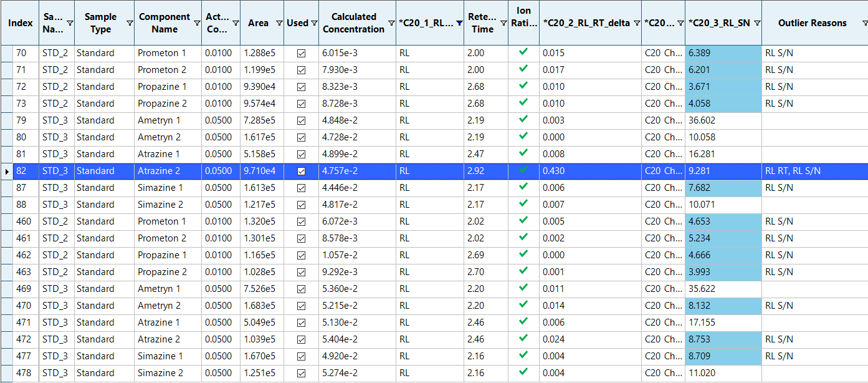Screen dimensions: 868x383
Task: Click the row header beside index 70
Action: [6, 53]
